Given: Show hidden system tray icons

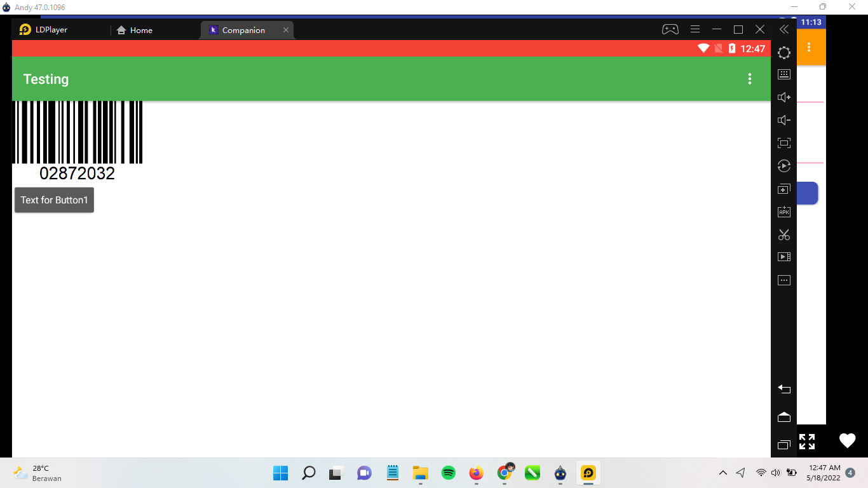Looking at the screenshot, I should pyautogui.click(x=723, y=473).
